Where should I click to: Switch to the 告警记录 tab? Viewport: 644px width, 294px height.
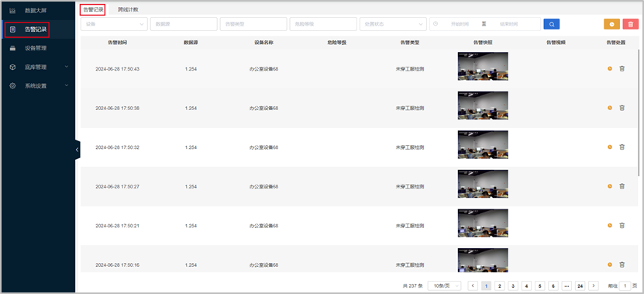pyautogui.click(x=93, y=9)
